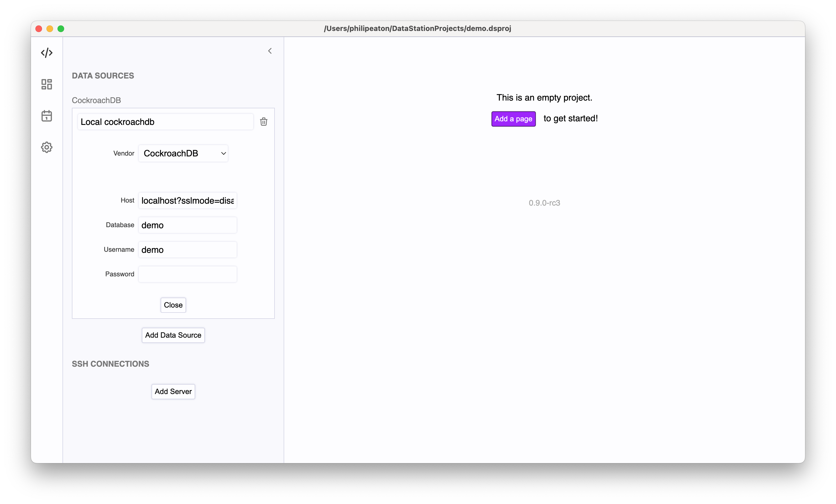Click the DATA SOURCES heading
This screenshot has height=504, width=836.
(103, 76)
